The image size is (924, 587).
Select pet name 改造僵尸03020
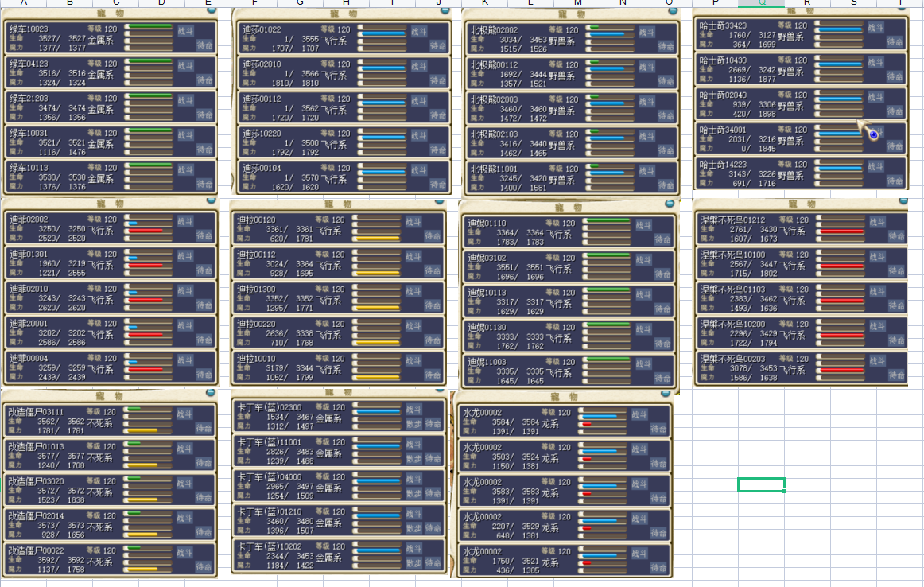pos(36,481)
